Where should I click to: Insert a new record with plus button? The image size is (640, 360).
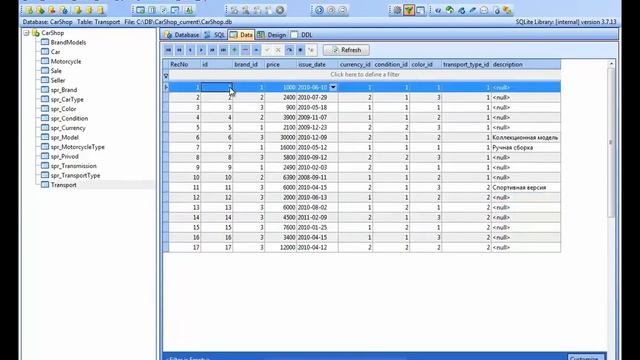click(x=234, y=50)
